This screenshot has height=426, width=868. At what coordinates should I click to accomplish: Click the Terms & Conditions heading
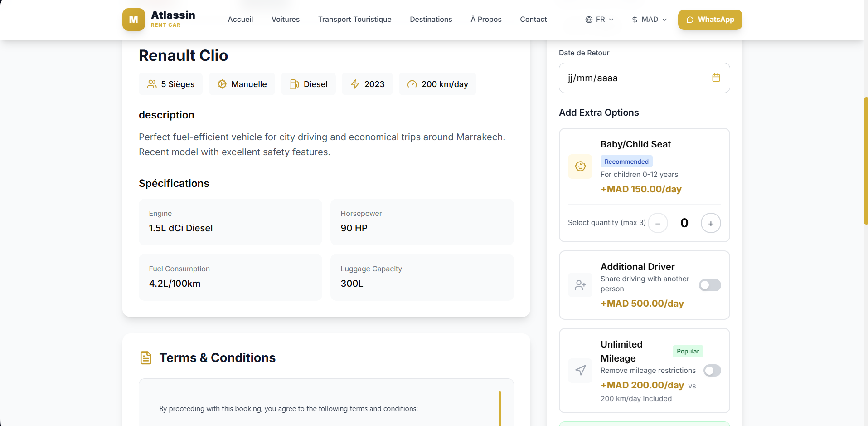point(218,357)
